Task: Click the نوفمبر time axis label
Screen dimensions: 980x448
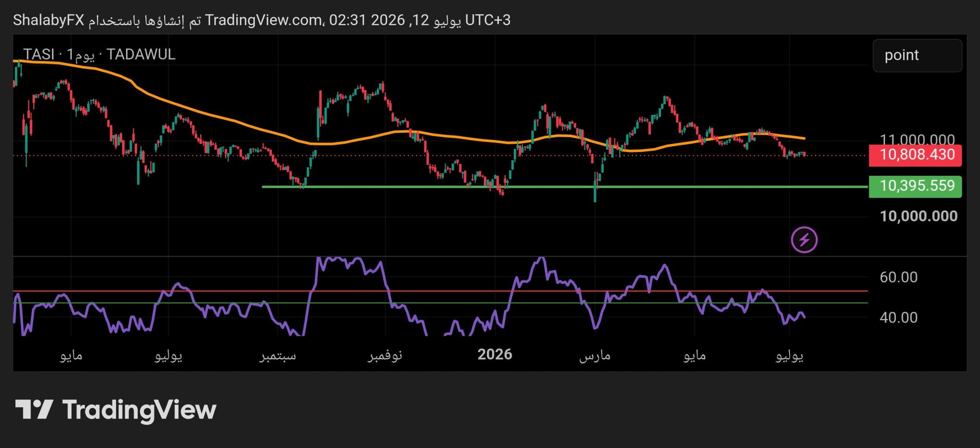Action: pos(385,356)
